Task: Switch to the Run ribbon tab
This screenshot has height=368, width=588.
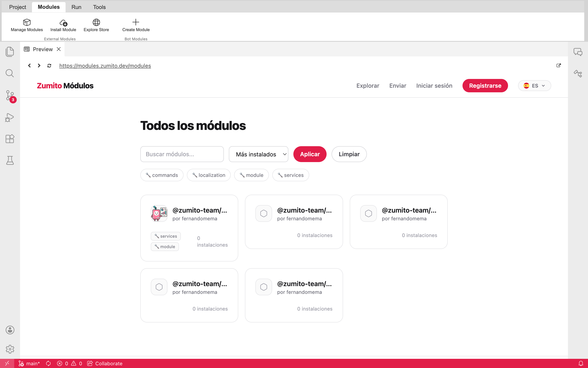Action: point(76,7)
